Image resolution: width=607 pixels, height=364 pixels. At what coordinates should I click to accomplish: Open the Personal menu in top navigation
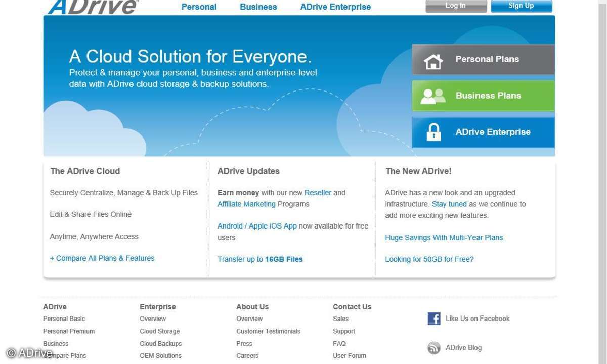click(x=199, y=7)
